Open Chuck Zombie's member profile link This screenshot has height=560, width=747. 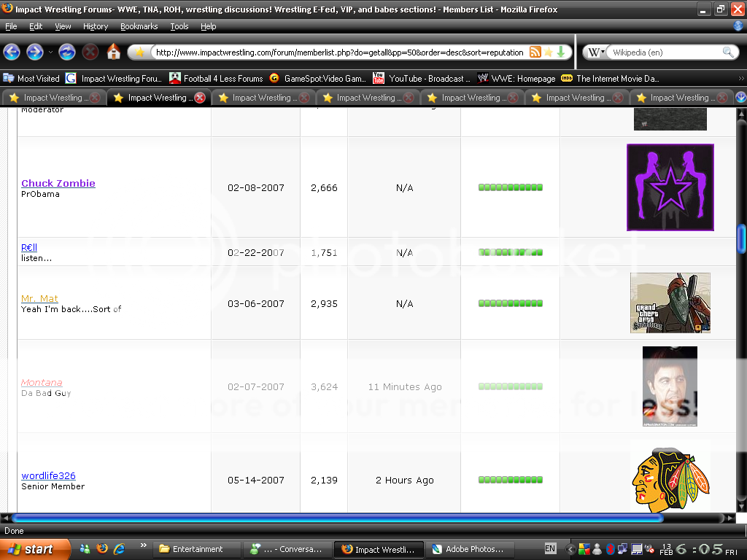(x=58, y=183)
